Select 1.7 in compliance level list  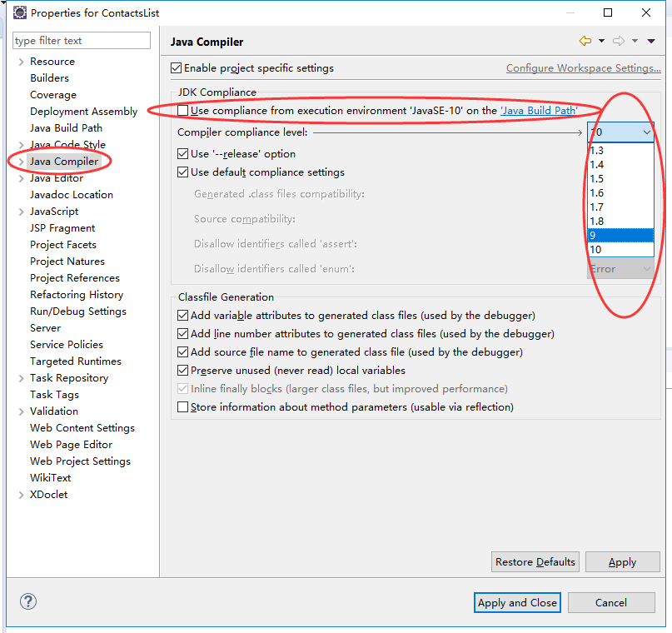pyautogui.click(x=620, y=207)
